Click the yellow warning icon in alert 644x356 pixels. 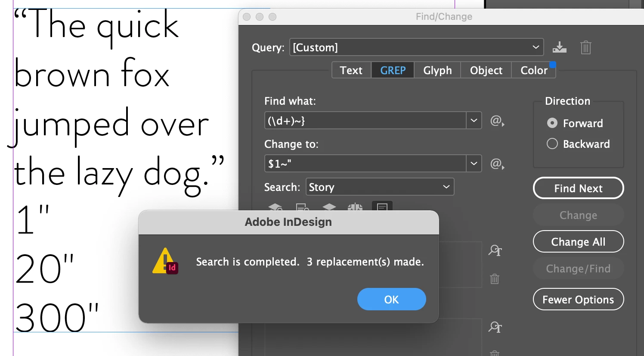coord(165,261)
